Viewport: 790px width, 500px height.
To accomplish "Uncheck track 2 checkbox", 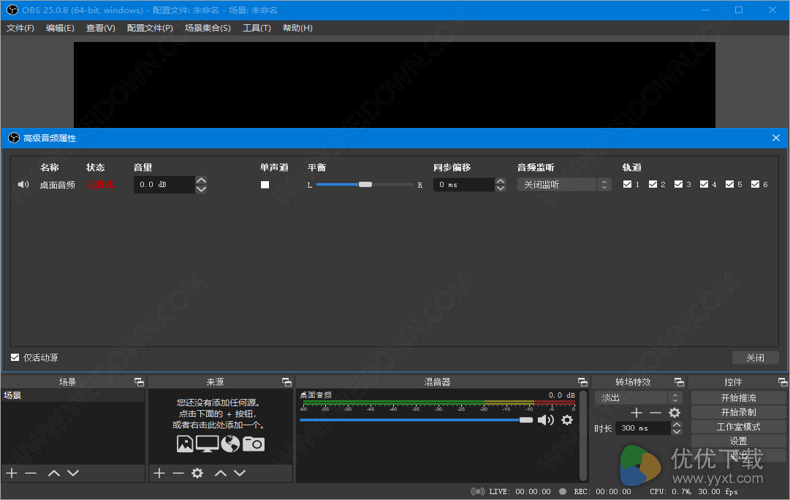I will (653, 184).
